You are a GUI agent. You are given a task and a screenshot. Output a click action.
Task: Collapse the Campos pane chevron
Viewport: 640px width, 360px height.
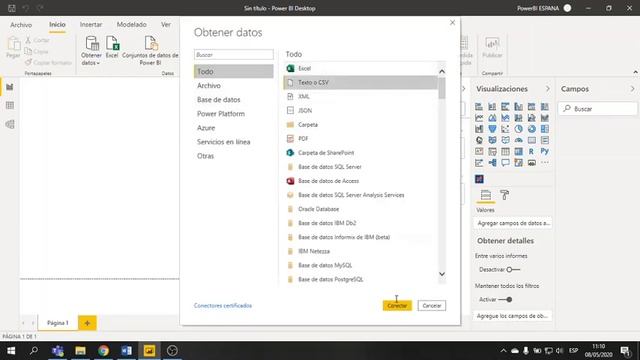(x=632, y=89)
